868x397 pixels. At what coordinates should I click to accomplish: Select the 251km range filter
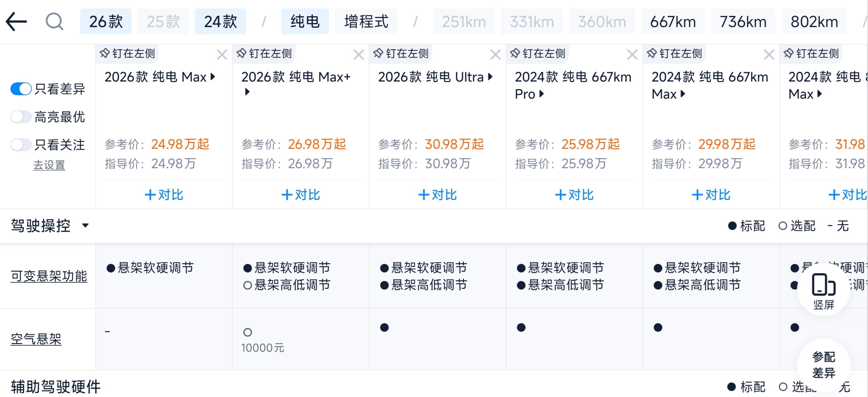(464, 22)
